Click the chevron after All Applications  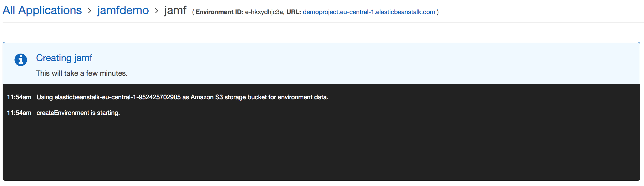coord(90,11)
